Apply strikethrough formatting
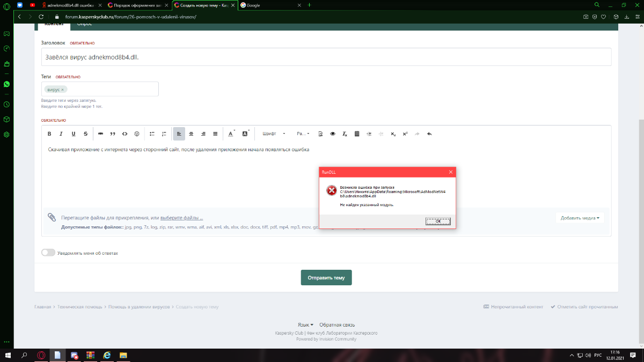The width and height of the screenshot is (644, 362). point(85,134)
